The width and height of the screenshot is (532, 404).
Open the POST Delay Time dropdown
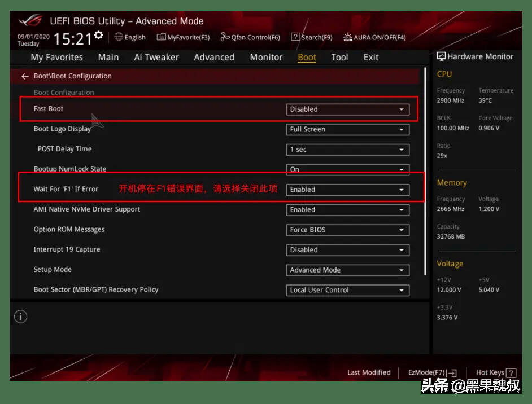pyautogui.click(x=348, y=150)
